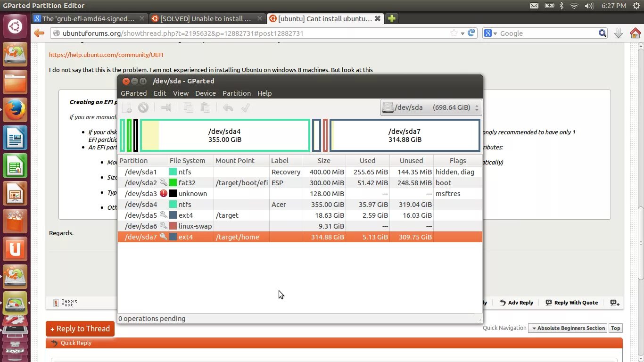The width and height of the screenshot is (644, 362).
Task: Open the Wi-Fi network indicator
Action: (574, 6)
